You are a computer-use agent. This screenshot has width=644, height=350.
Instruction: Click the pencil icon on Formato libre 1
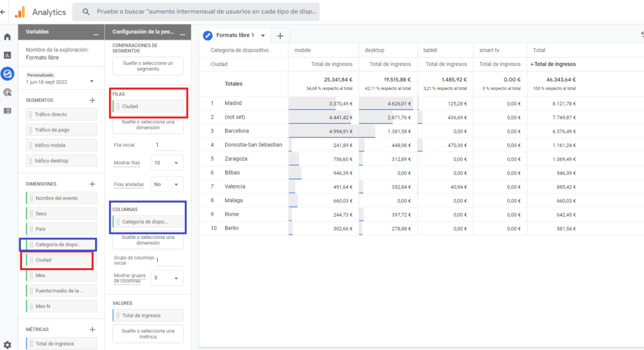click(208, 35)
